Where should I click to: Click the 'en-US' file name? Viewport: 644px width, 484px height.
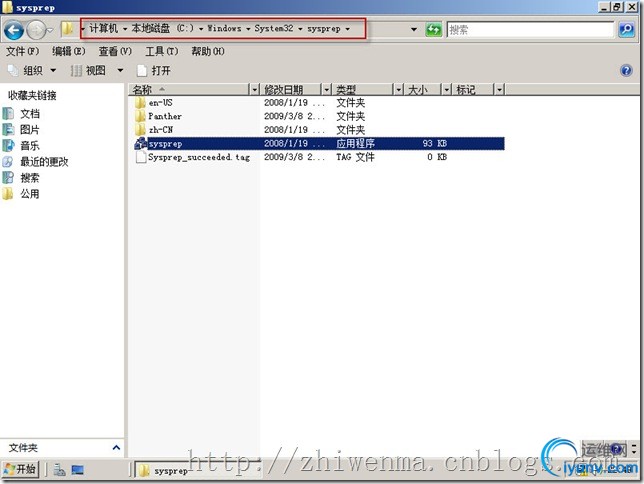click(x=161, y=103)
